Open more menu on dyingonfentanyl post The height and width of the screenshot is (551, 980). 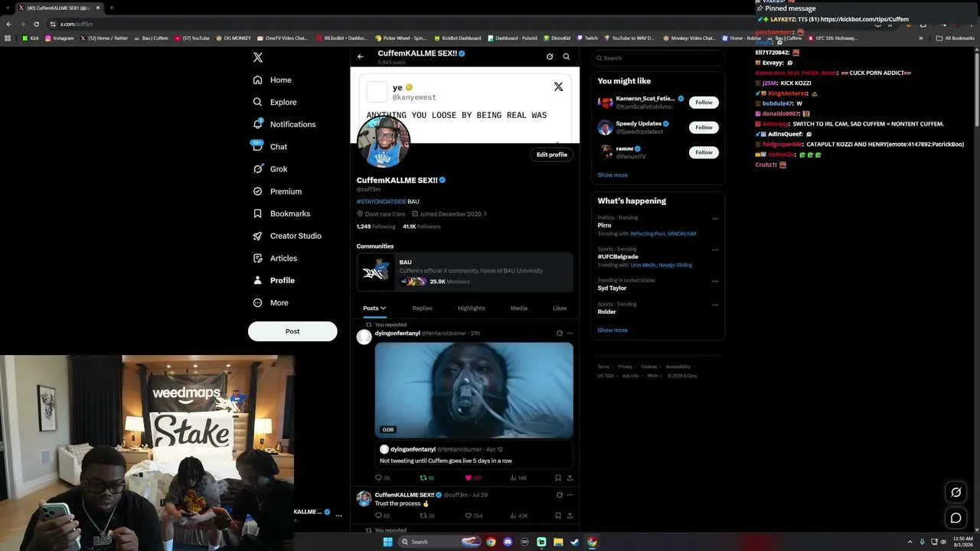click(570, 333)
